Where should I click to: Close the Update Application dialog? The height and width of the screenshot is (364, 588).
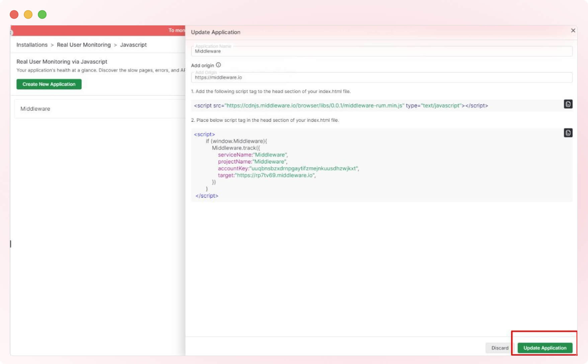[x=573, y=30]
